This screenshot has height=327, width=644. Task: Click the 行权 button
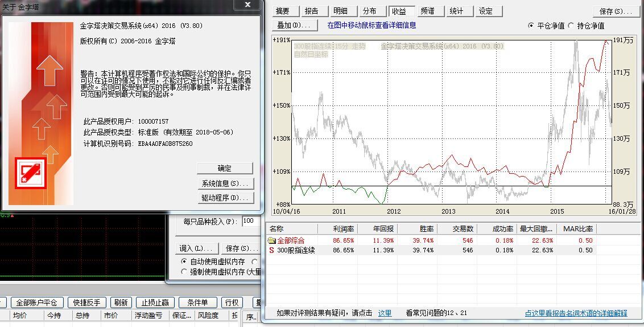pos(232,303)
